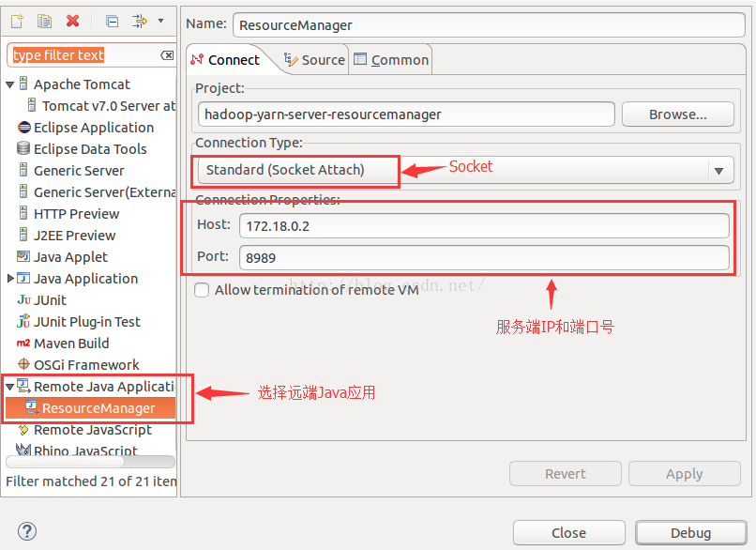Select Maven Build configuration type
The image size is (756, 550).
coord(71,344)
